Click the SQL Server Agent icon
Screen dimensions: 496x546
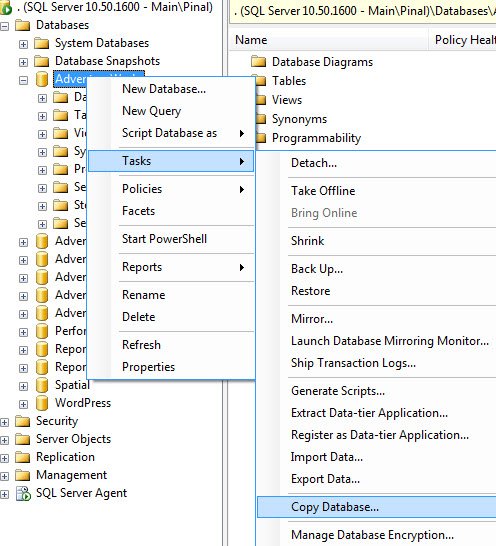click(x=24, y=493)
